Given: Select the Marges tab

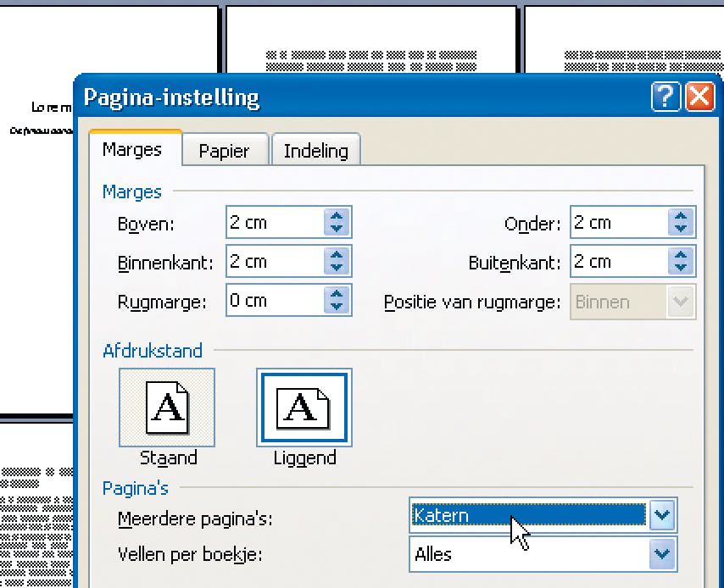Looking at the screenshot, I should click(x=132, y=150).
